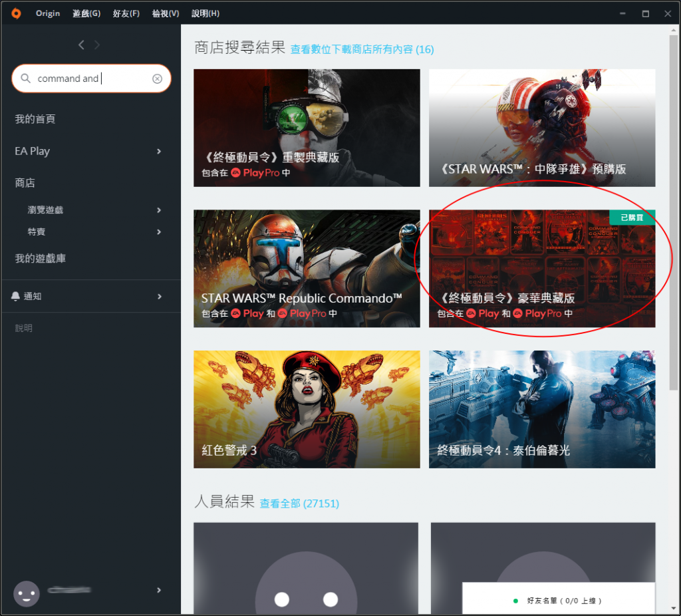Click the notification bell icon

[15, 296]
